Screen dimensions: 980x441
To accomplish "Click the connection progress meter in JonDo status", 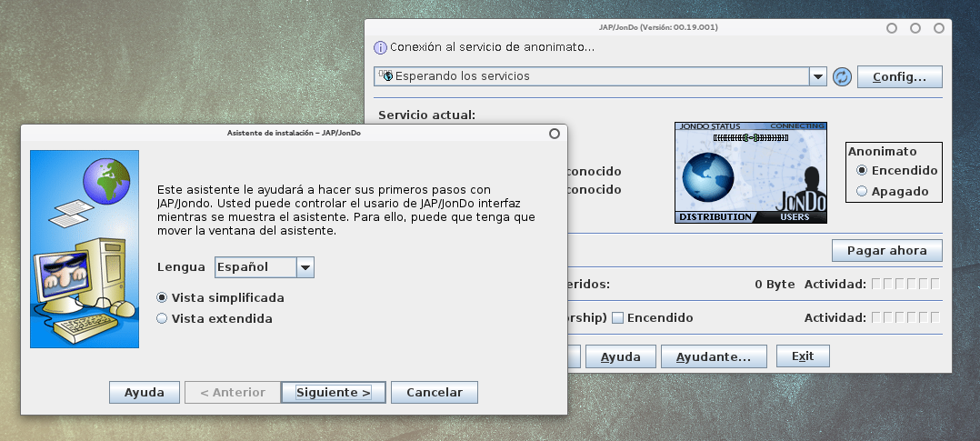I will [x=749, y=137].
